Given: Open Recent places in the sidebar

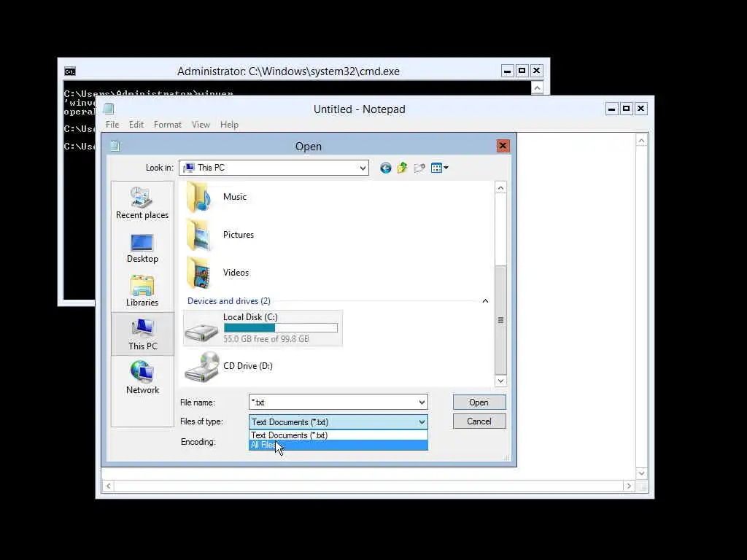Looking at the screenshot, I should (x=142, y=203).
